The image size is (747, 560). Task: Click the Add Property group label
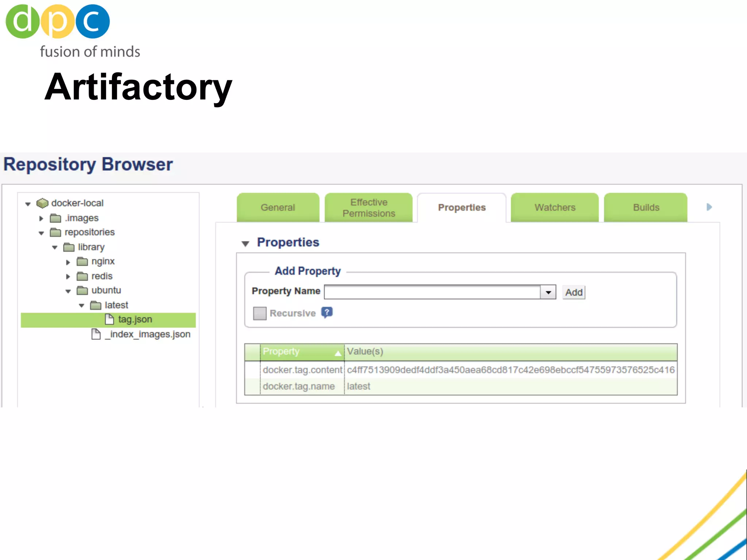tap(307, 271)
